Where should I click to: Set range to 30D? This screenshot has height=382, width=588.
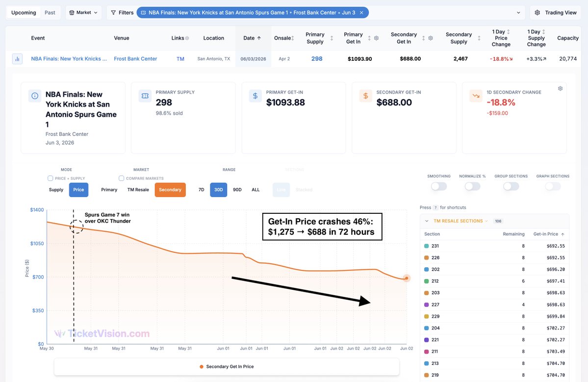(219, 190)
